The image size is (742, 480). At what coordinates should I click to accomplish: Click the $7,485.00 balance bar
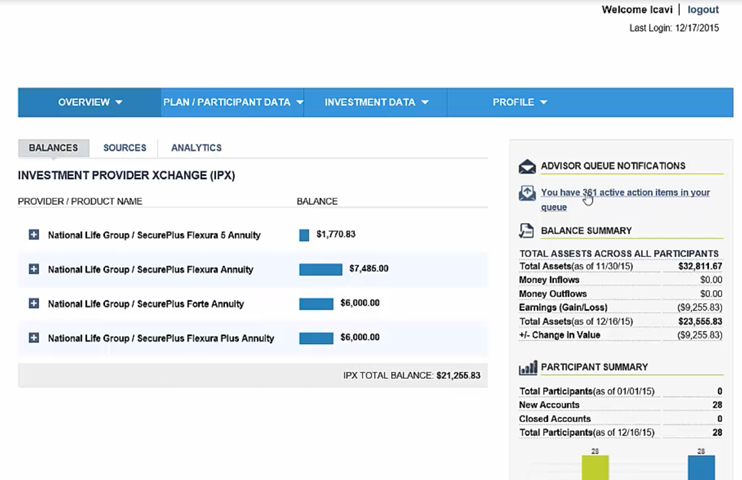pyautogui.click(x=320, y=269)
